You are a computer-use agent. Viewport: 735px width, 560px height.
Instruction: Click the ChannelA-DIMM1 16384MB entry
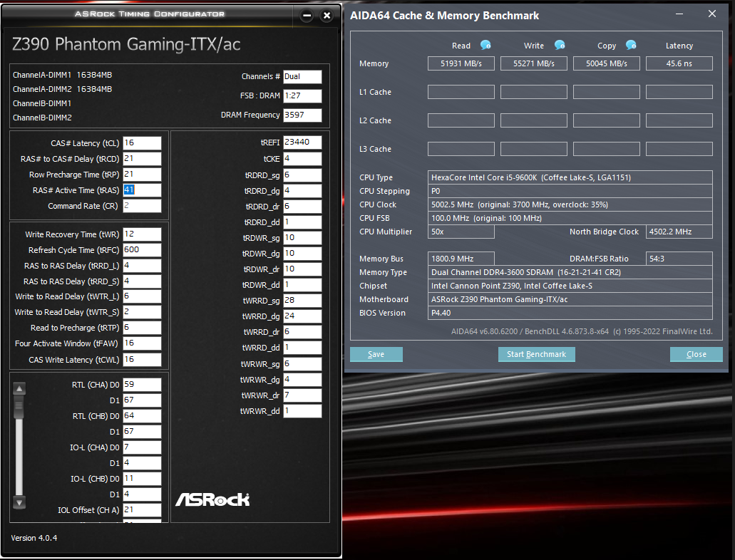tap(62, 75)
